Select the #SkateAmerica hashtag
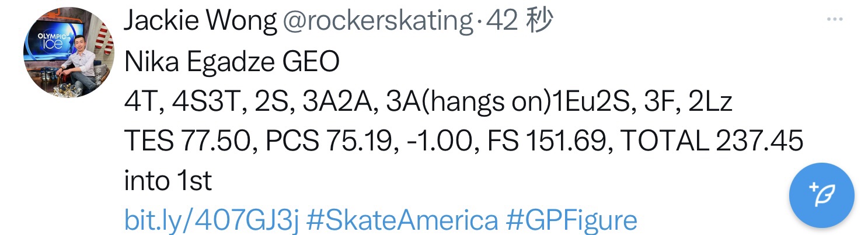The height and width of the screenshot is (235, 868). coord(402,221)
